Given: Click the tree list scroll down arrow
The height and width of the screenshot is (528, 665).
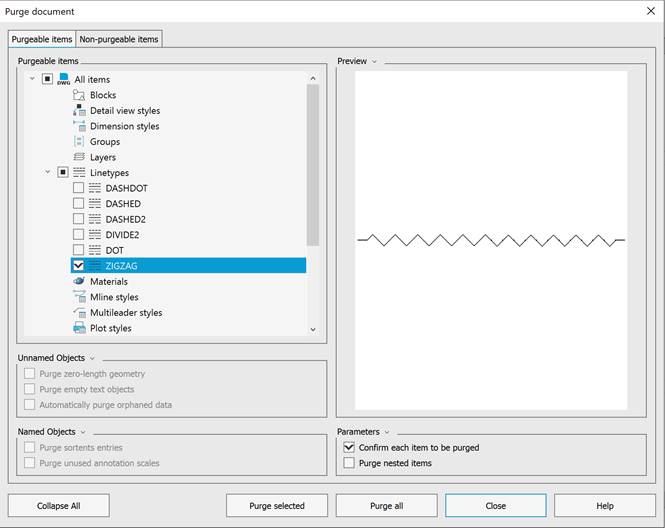Looking at the screenshot, I should [313, 330].
